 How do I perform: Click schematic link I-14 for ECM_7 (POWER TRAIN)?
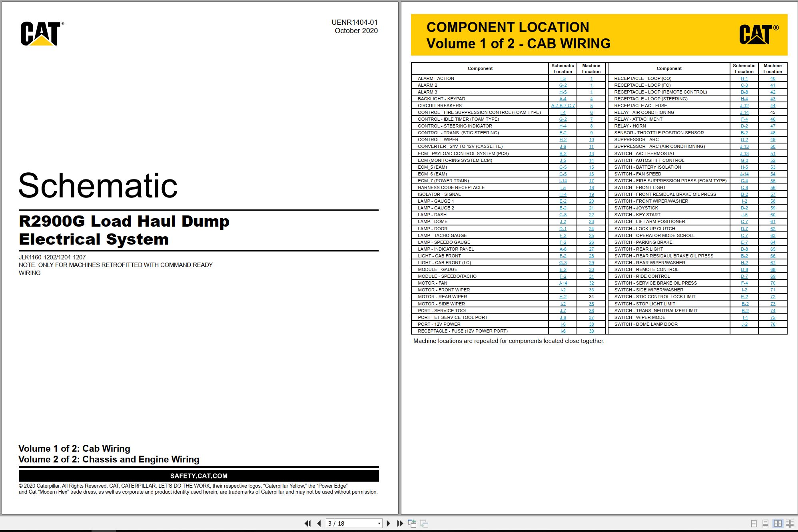[563, 181]
